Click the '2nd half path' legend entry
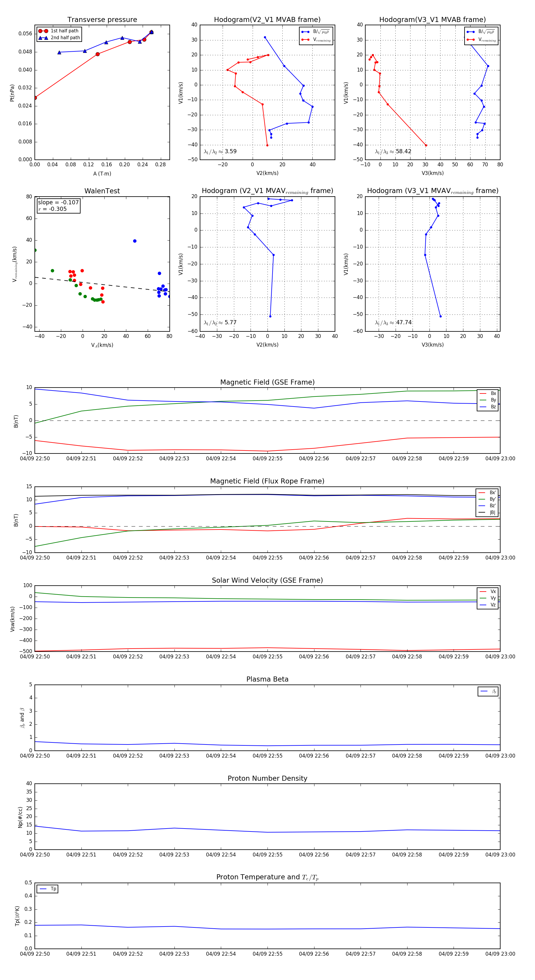The width and height of the screenshot is (535, 980). click(59, 38)
